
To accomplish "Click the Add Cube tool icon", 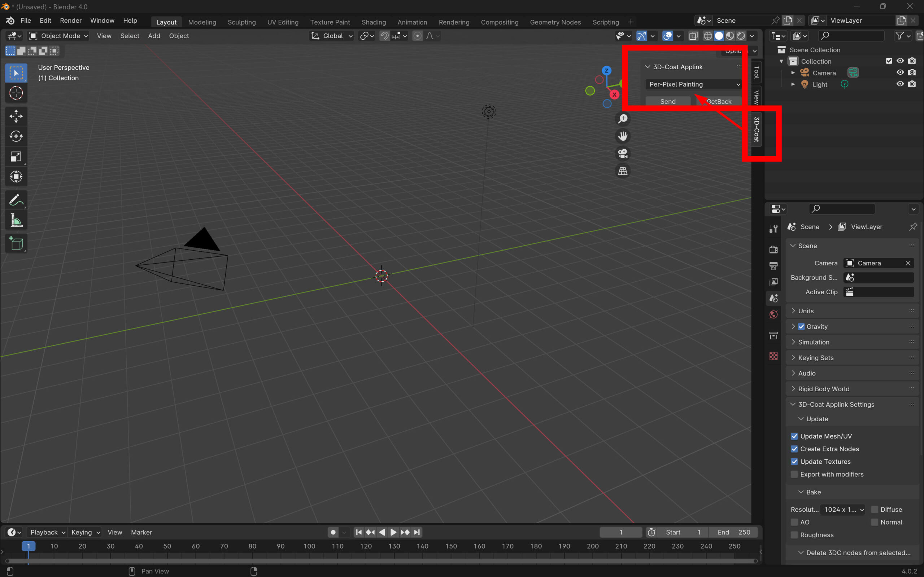I will (x=16, y=243).
